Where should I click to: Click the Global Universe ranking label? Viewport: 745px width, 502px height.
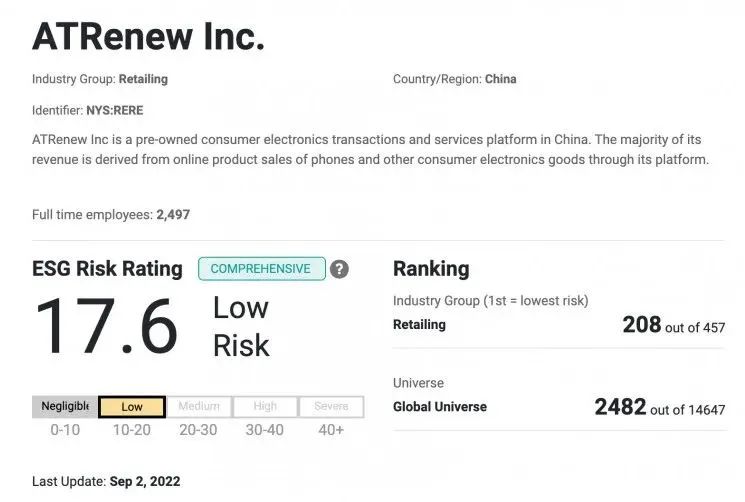[x=439, y=407]
